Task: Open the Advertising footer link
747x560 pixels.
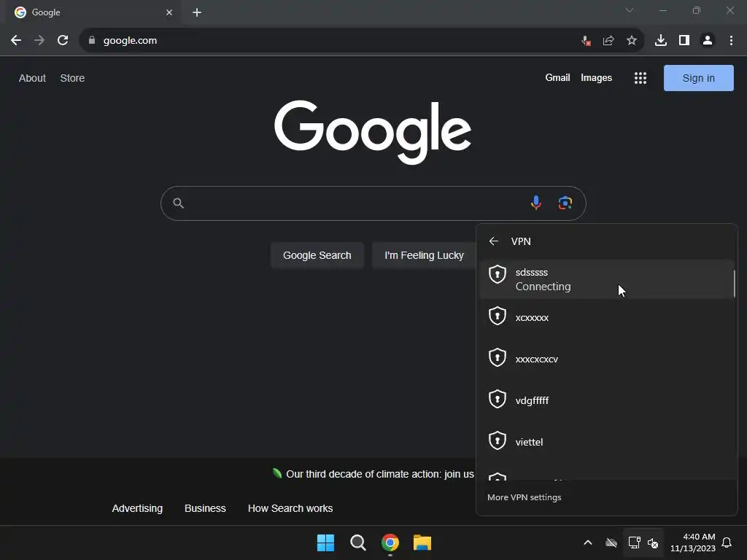Action: point(137,508)
